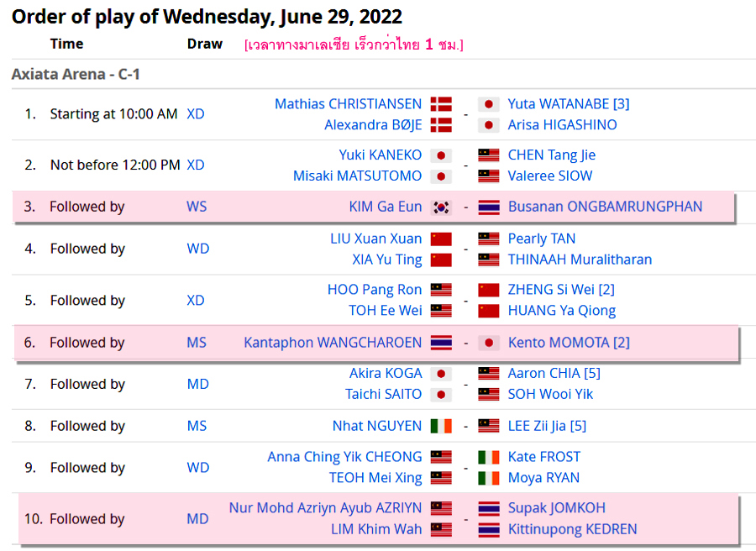Viewport: 756px width, 551px height.
Task: Click China flag beside LIU Xuan Xuan
Action: point(441,239)
